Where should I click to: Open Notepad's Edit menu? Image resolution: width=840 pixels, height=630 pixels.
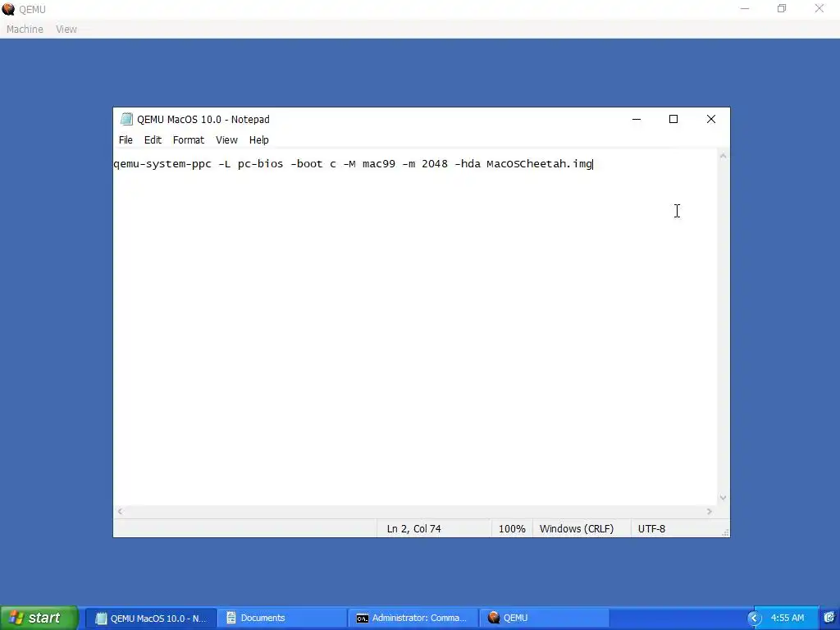[153, 139]
